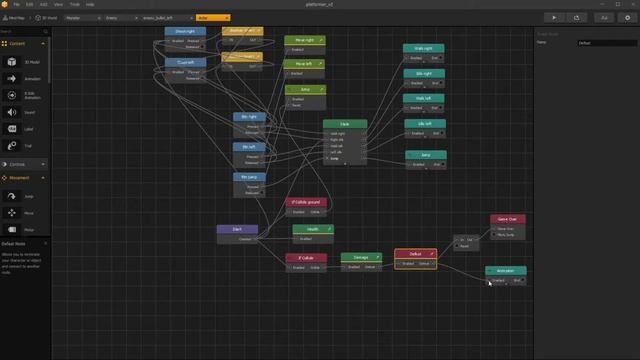Select the Damage node header
Viewport: 640px width, 360px height.
[361, 258]
